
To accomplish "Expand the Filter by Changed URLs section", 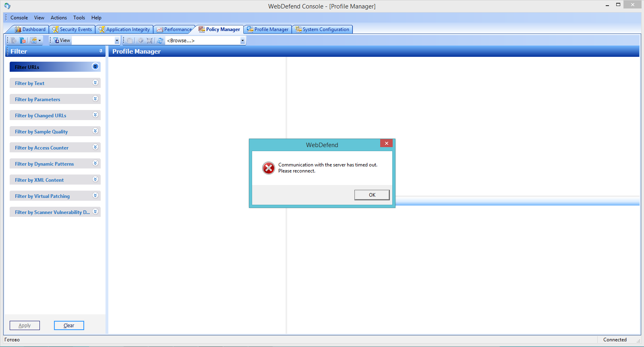I will [95, 115].
